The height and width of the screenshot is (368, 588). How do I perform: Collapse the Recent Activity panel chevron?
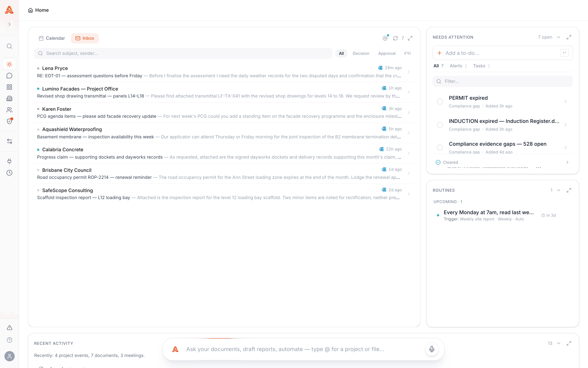(559, 343)
